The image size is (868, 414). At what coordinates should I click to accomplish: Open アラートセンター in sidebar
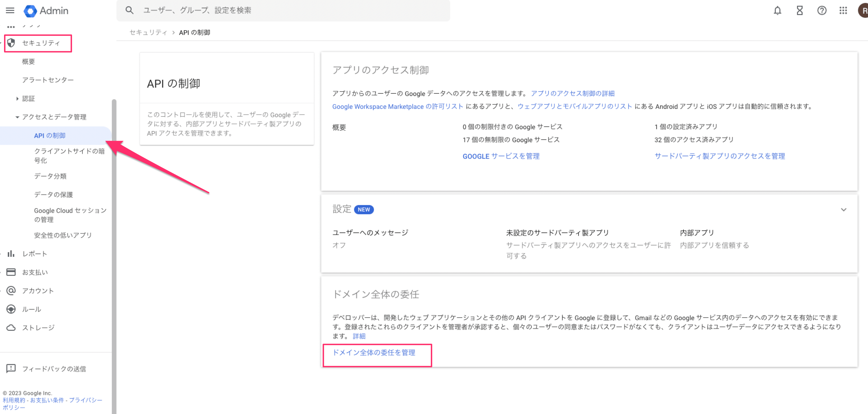[x=48, y=80]
